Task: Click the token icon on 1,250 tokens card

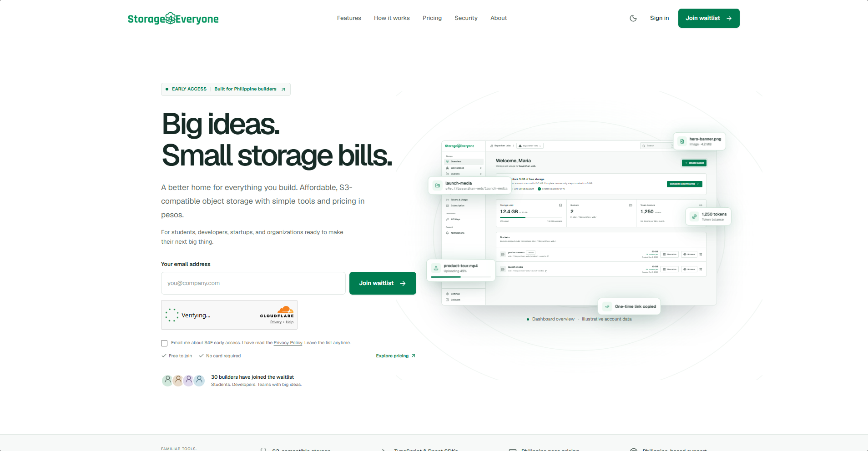Action: click(694, 216)
